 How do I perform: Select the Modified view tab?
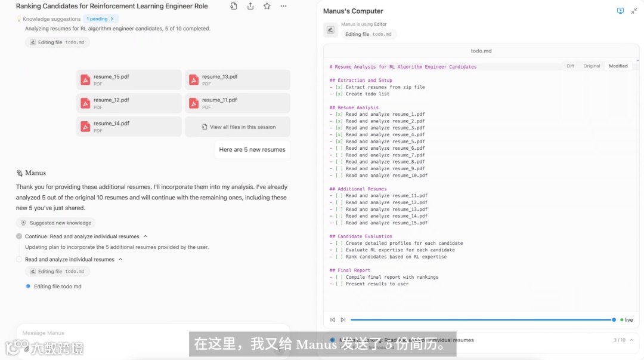(618, 66)
